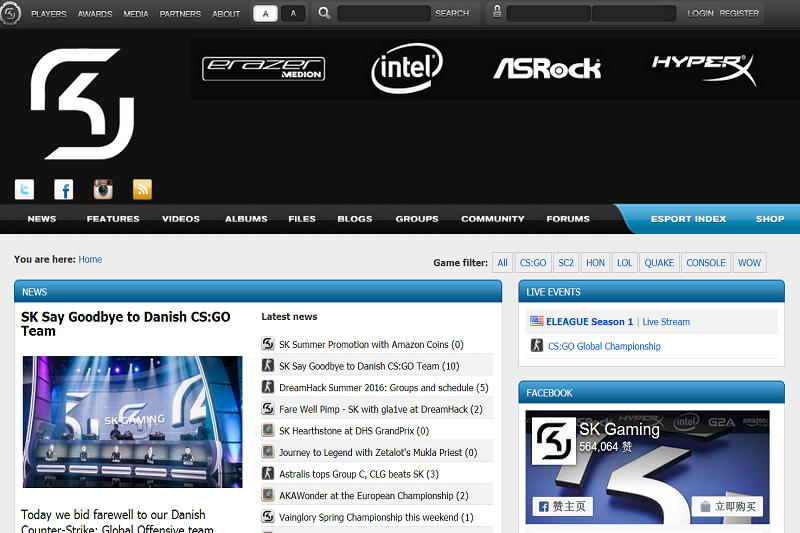
Task: Open the ELEAGUE Season 1 link
Action: point(589,321)
